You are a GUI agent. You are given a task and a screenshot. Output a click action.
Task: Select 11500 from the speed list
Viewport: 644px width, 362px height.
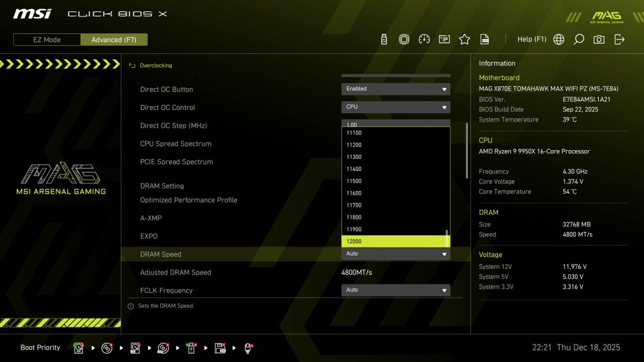pos(394,181)
